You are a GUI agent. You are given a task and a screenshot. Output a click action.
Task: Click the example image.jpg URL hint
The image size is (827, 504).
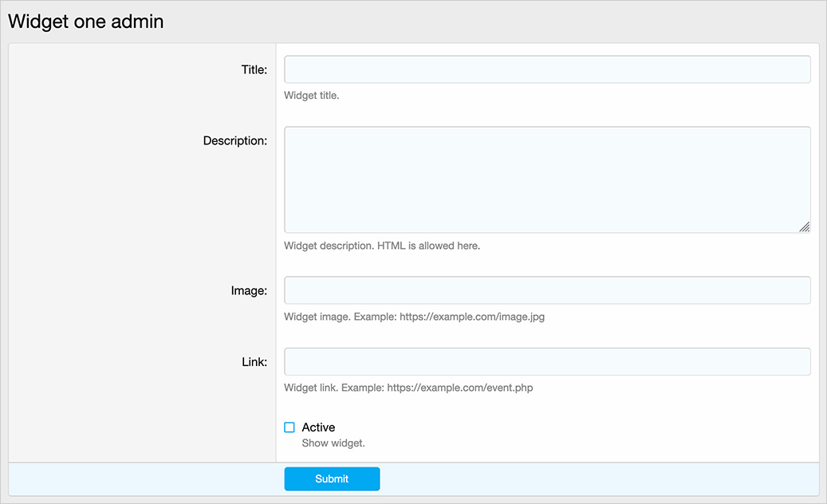472,317
